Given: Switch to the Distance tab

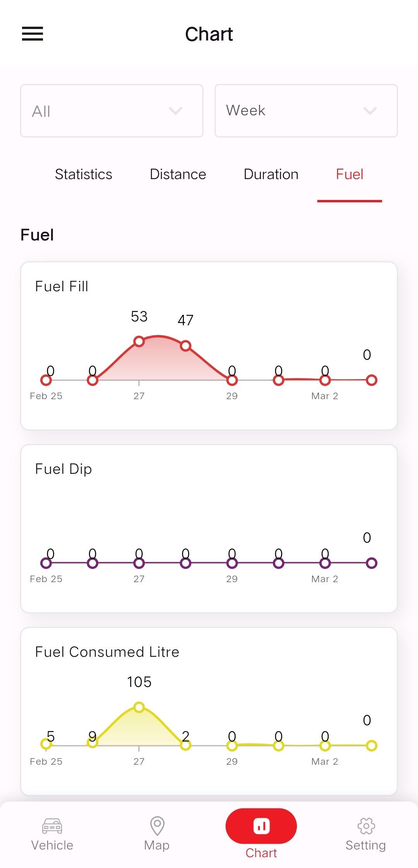Looking at the screenshot, I should click(178, 174).
